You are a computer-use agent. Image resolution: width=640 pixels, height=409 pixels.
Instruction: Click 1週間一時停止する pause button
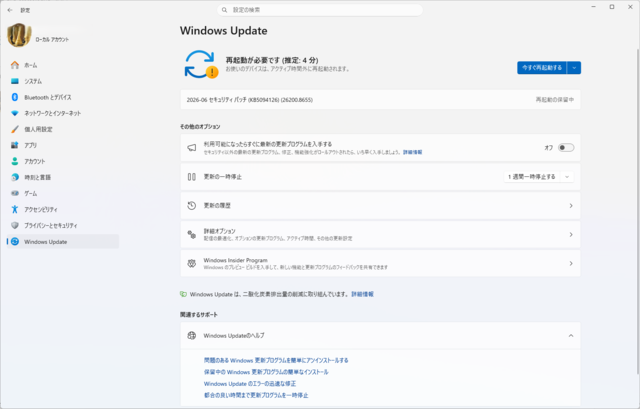[532, 177]
